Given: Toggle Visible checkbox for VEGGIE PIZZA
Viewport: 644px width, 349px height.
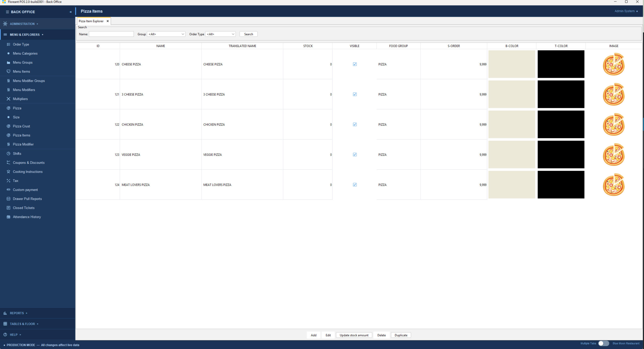Looking at the screenshot, I should click(x=355, y=154).
